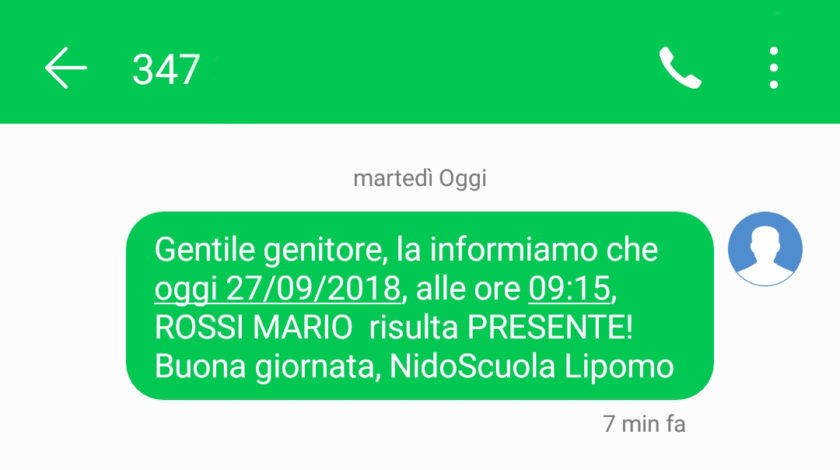Open the underlined date oggi 27/09/2018

pyautogui.click(x=278, y=289)
